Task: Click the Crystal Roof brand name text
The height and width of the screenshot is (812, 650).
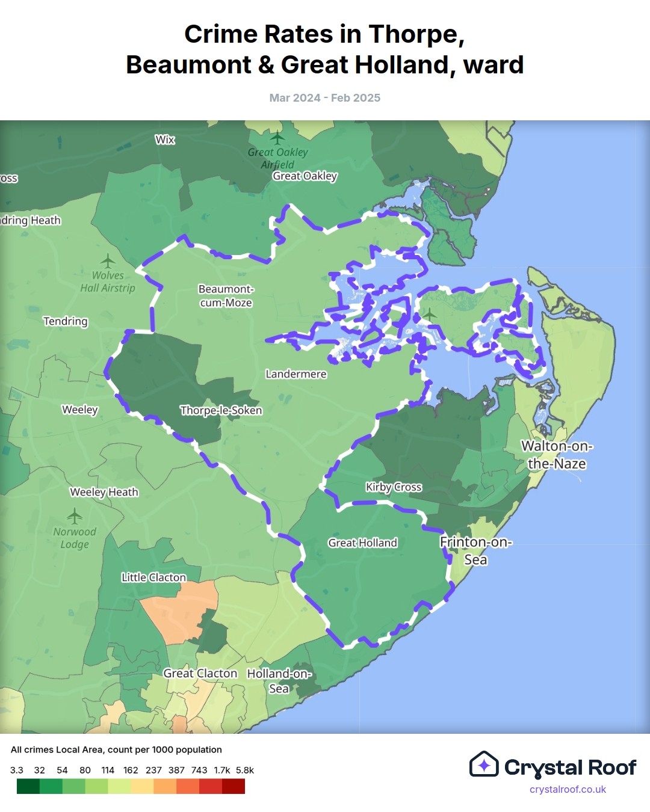Action: coord(570,767)
